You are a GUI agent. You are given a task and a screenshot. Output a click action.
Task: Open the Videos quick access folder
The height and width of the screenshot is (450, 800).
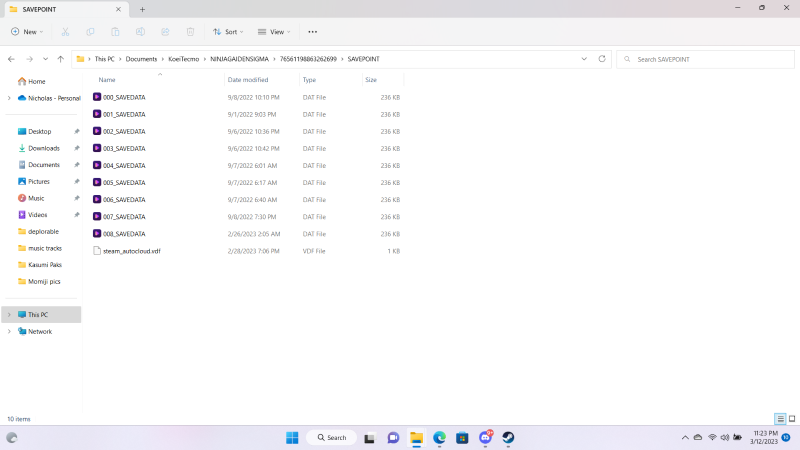(33, 215)
